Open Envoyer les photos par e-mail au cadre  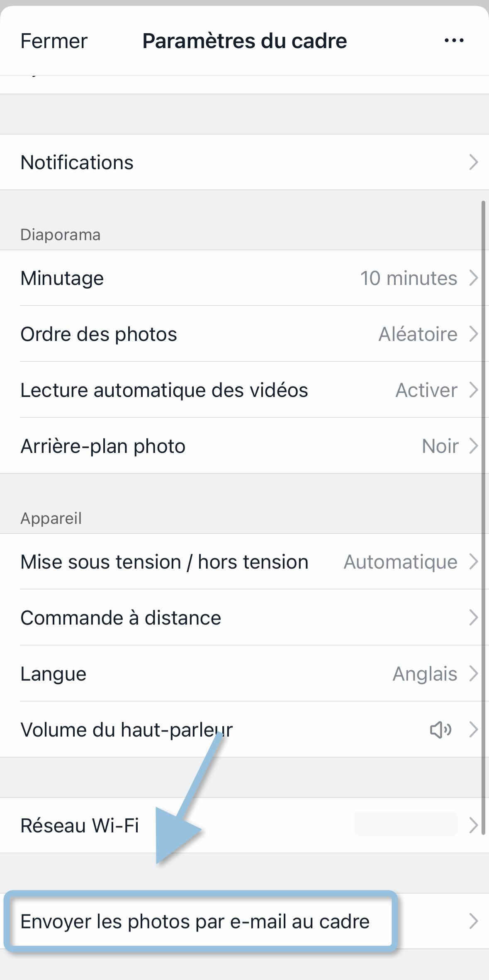[x=195, y=922]
